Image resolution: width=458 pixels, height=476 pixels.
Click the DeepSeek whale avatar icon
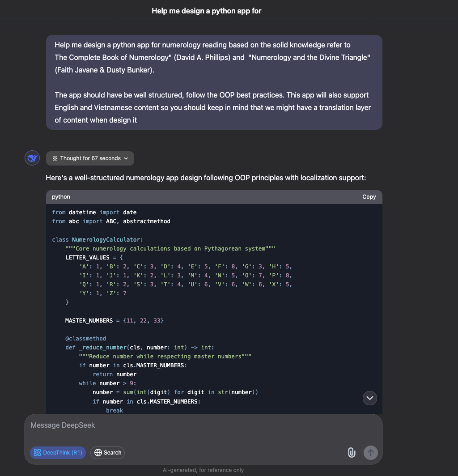[x=32, y=158]
